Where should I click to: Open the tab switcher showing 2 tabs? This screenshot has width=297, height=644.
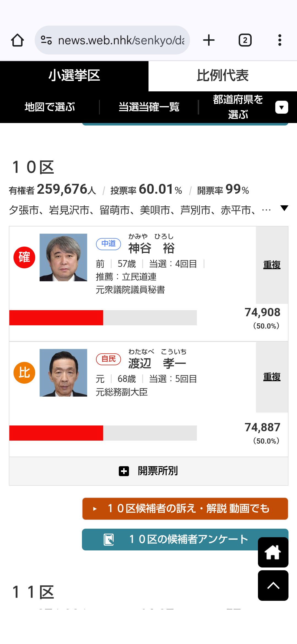coord(245,40)
